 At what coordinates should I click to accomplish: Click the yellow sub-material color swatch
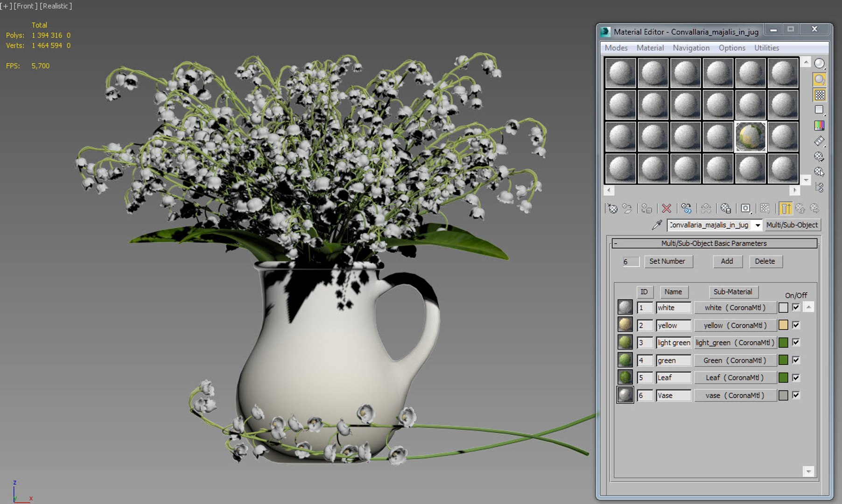(783, 325)
